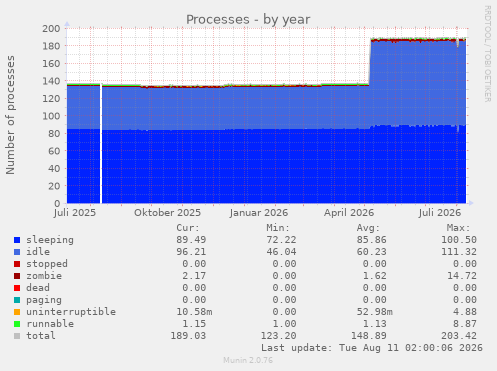497x371 pixels.
Task: Click runnable maximum value 8.87
Action: coord(465,324)
